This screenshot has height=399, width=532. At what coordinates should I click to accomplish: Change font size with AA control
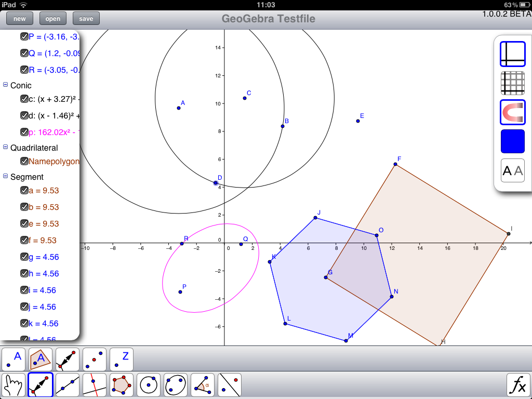pos(512,170)
